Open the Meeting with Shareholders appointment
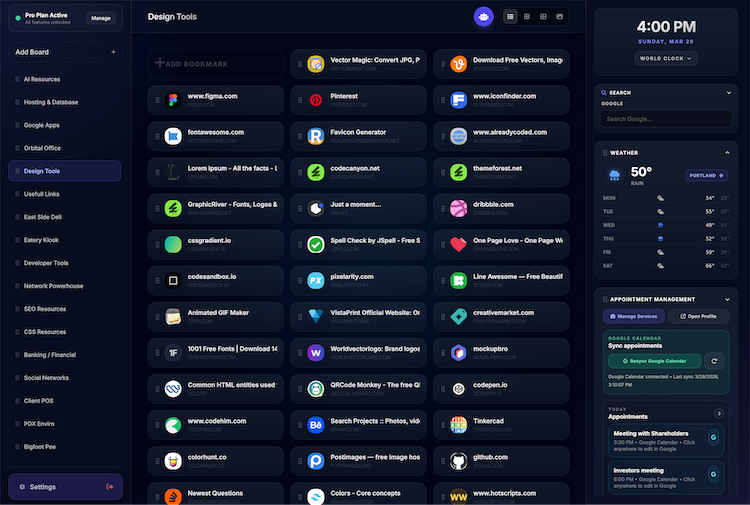Screen dimensions: 750x505 point(666,441)
